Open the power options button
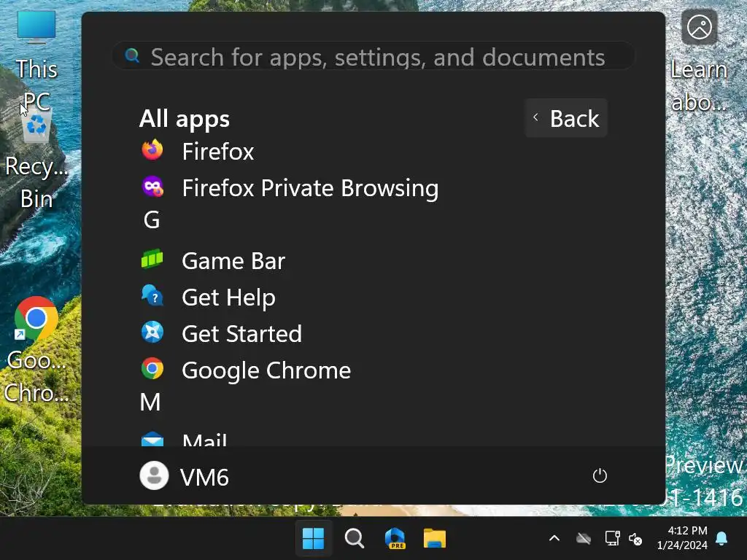This screenshot has width=747, height=560. click(x=600, y=475)
